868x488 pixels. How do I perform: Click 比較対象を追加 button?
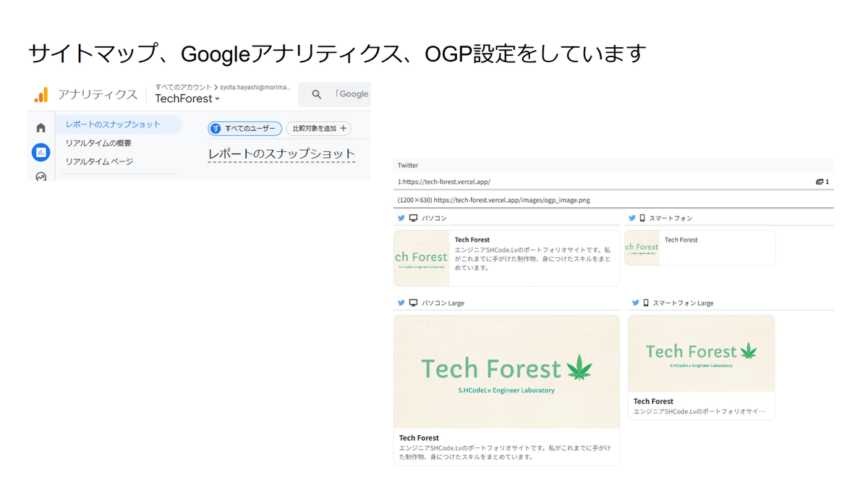click(318, 128)
